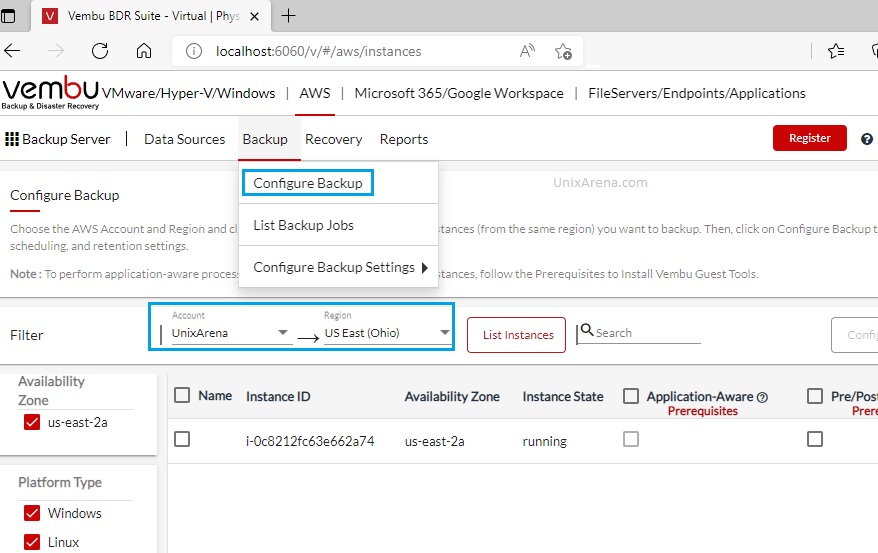View site information icon in address bar
The width and height of the screenshot is (878, 553).
coord(194,51)
